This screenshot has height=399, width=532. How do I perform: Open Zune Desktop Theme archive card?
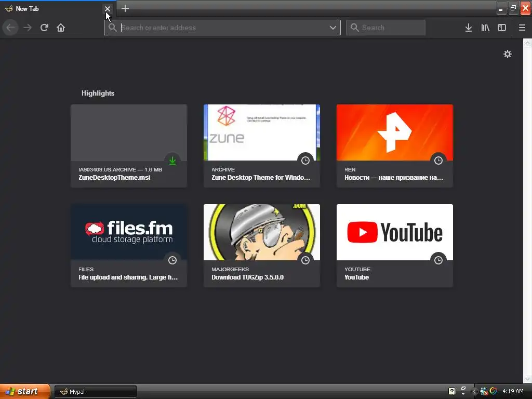click(x=262, y=146)
